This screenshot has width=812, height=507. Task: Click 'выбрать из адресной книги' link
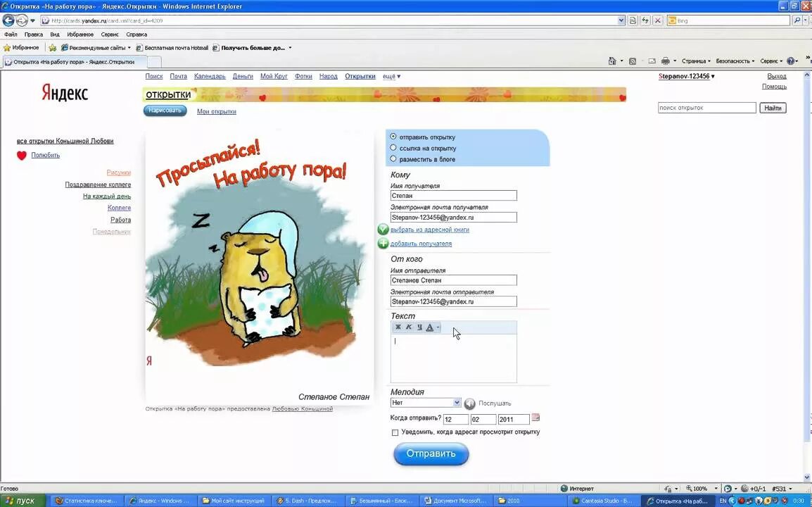(x=430, y=230)
